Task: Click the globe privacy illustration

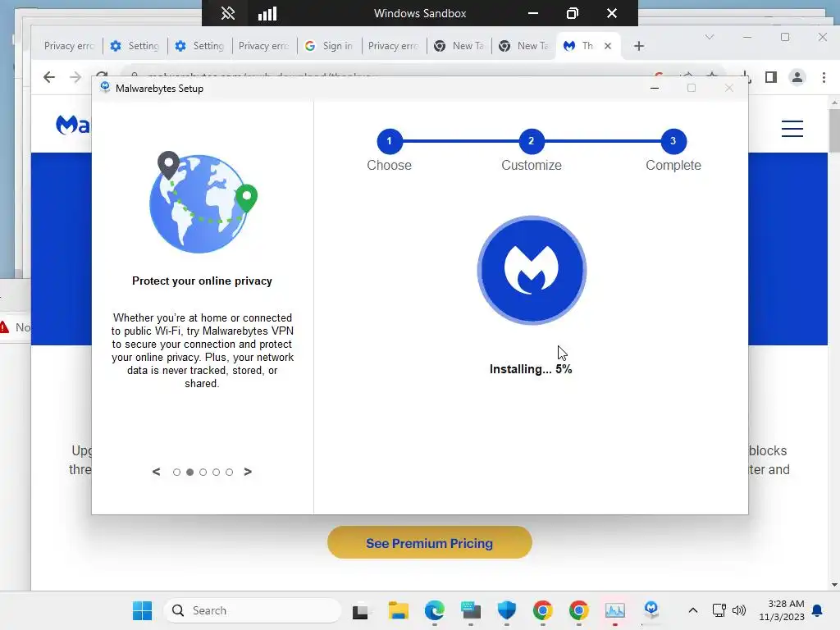Action: [x=203, y=202]
